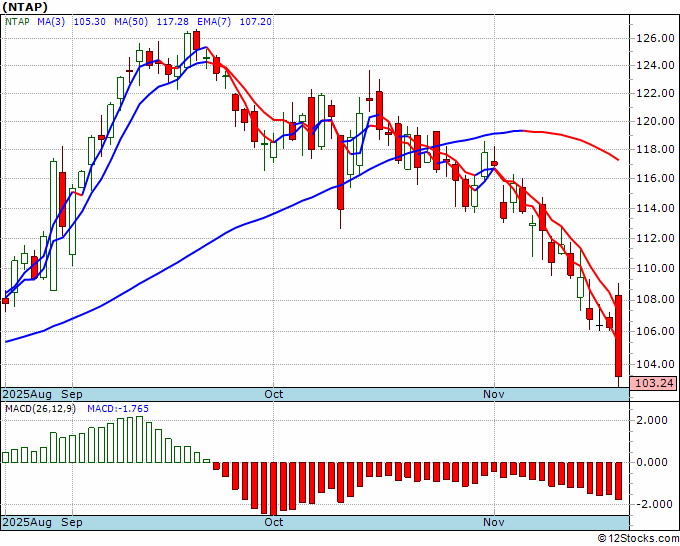Click the MA(3) legend label
Screen dimensions: 680x546
point(51,21)
